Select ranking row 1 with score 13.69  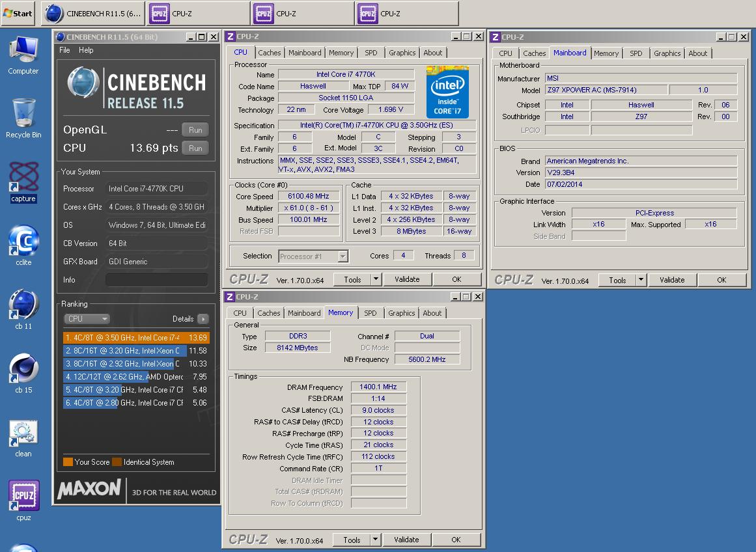click(x=136, y=337)
